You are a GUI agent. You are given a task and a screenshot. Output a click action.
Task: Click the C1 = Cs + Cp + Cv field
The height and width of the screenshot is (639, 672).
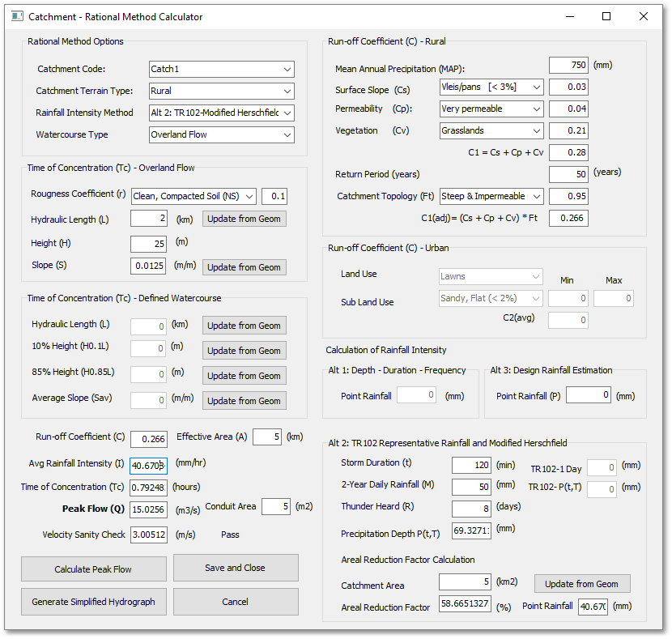click(x=568, y=152)
